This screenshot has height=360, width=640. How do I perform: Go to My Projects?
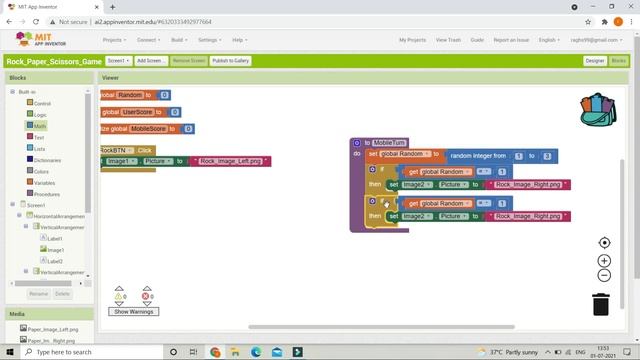(x=412, y=40)
